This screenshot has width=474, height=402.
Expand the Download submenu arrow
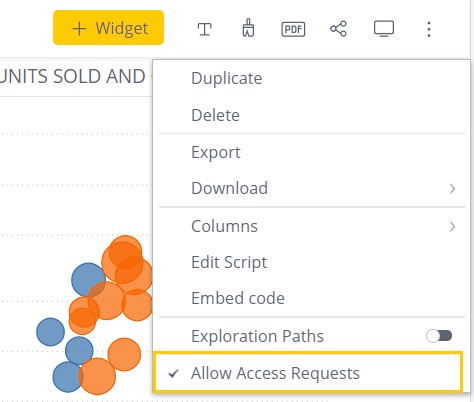click(x=452, y=189)
